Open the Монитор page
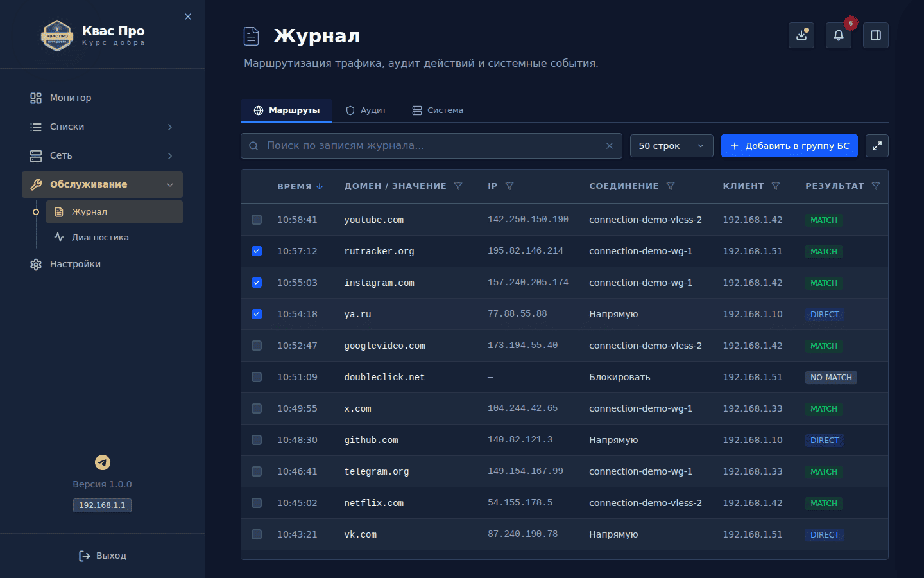The height and width of the screenshot is (578, 924). point(102,98)
